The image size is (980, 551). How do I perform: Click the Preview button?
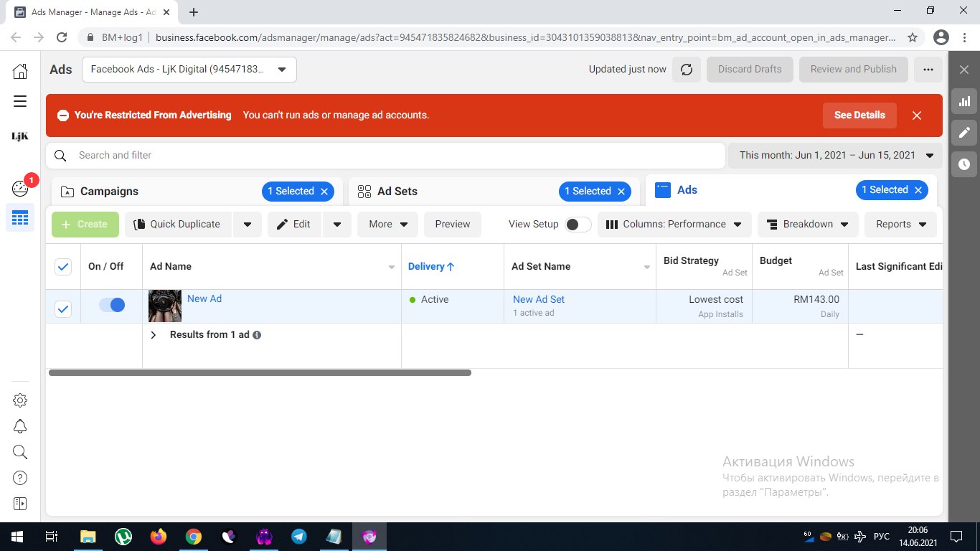coord(453,225)
